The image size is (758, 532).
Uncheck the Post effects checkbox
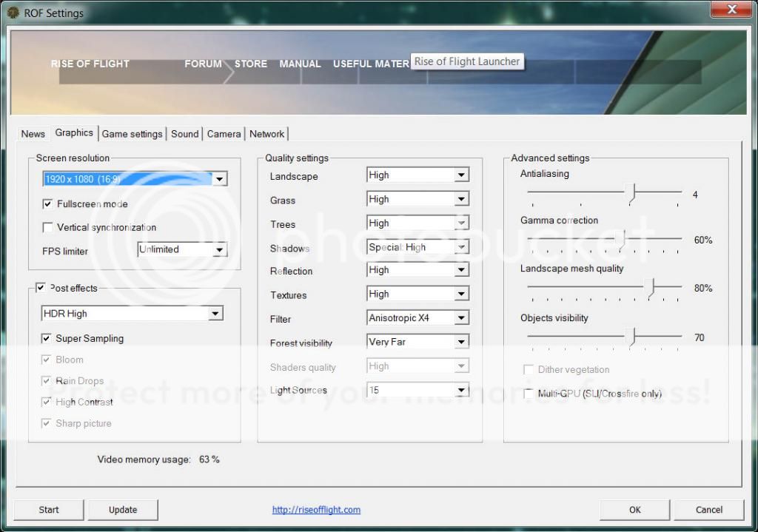41,288
